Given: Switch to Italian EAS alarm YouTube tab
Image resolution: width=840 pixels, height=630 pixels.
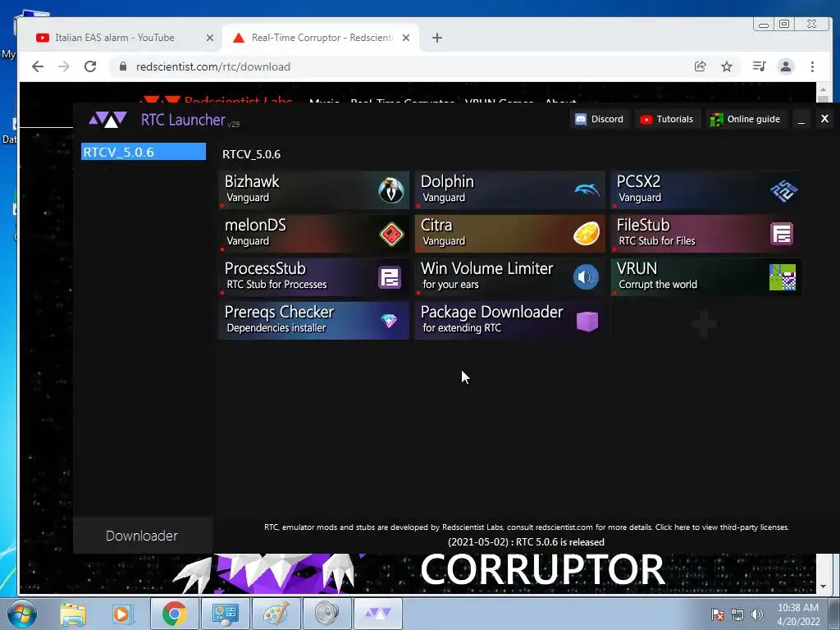Looking at the screenshot, I should [x=115, y=38].
